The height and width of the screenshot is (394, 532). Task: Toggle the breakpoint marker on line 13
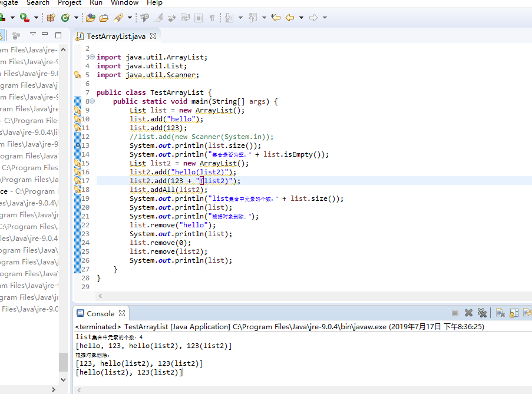(x=78, y=145)
